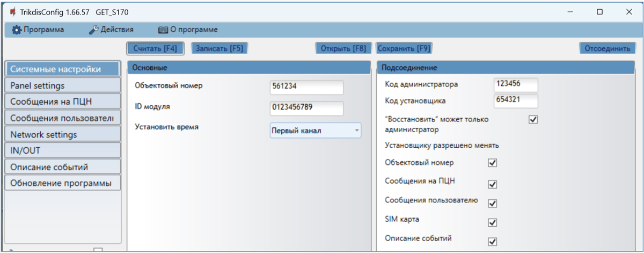644x253 pixels.
Task: Switch to the Network settings tab
Action: click(62, 134)
